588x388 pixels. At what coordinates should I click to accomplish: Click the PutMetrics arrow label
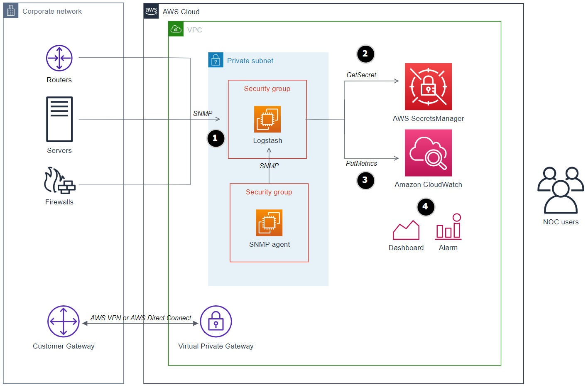point(361,163)
